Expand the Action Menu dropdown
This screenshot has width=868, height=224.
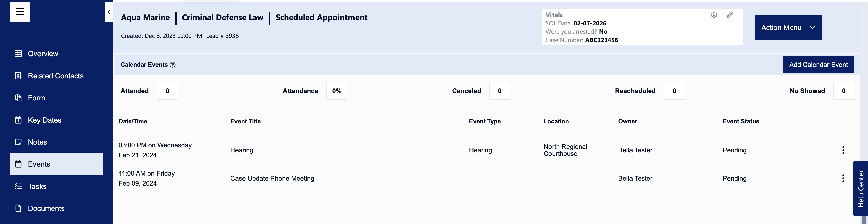(788, 27)
